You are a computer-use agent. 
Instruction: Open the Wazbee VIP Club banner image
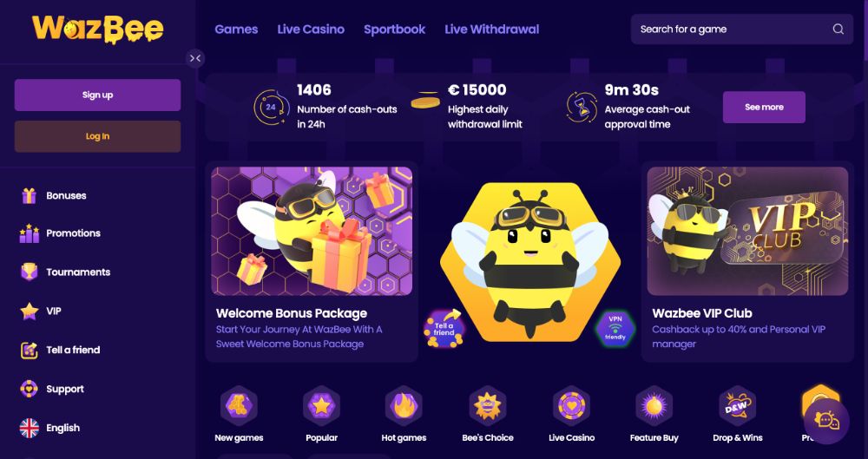(x=747, y=231)
